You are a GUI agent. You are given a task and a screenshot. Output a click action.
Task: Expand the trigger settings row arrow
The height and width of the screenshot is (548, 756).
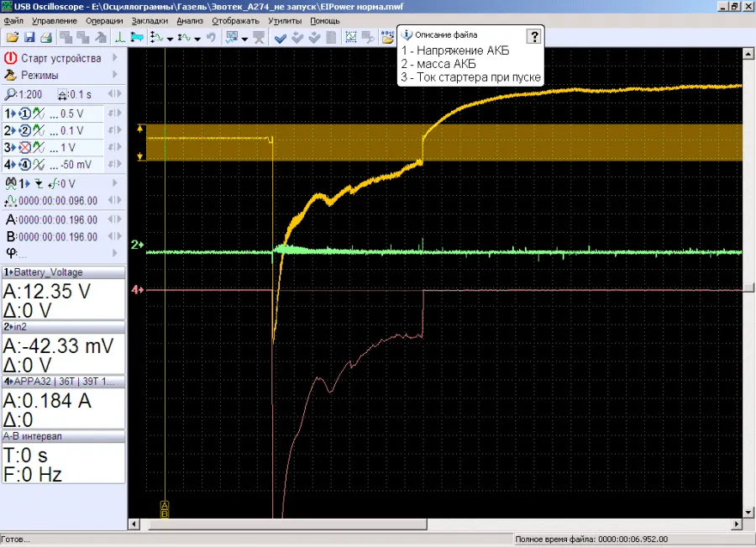(115, 183)
